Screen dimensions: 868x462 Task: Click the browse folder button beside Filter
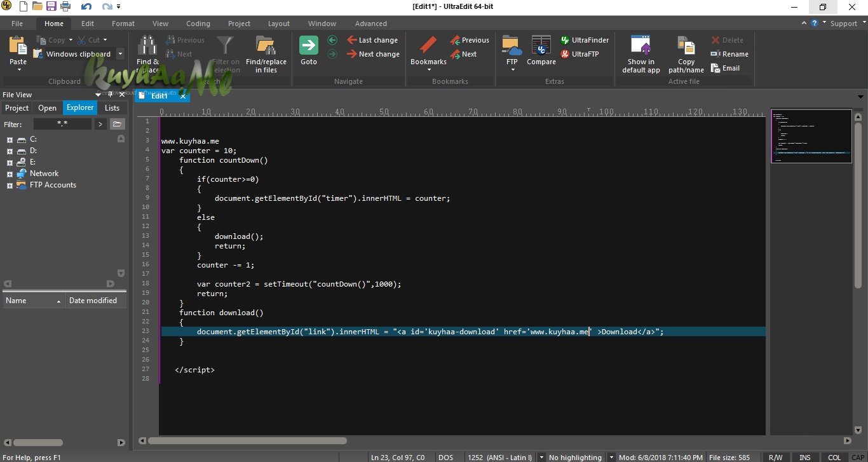(x=117, y=124)
